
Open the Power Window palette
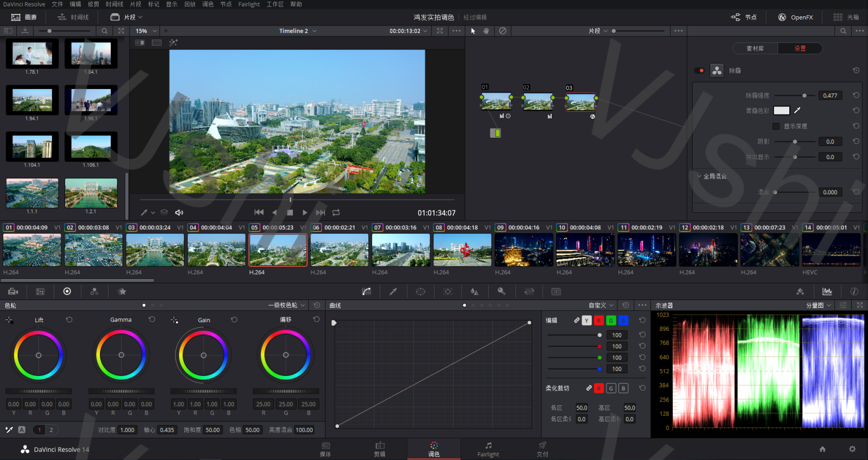pos(420,291)
